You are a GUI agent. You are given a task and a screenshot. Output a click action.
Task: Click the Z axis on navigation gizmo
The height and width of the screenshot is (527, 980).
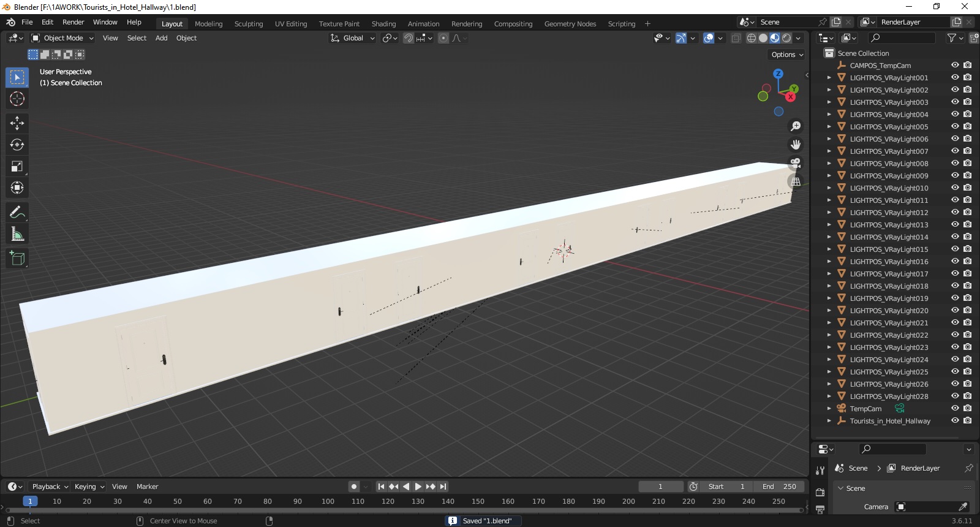pos(778,74)
